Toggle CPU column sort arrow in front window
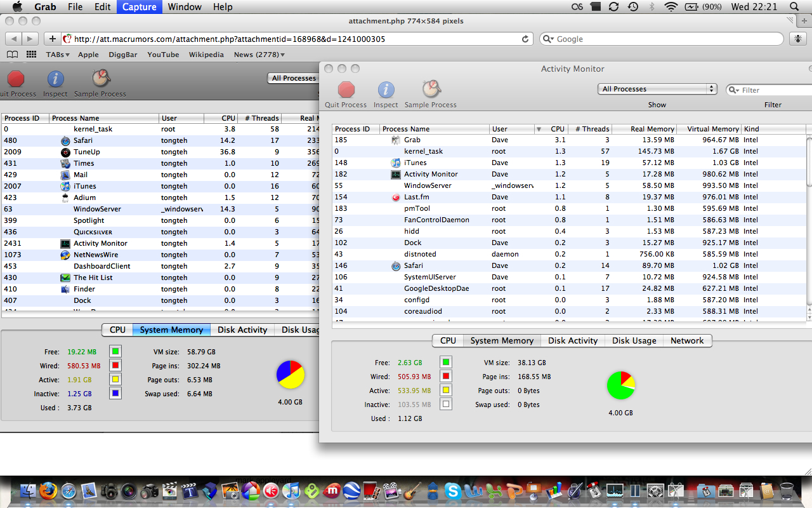This screenshot has height=508, width=812. point(539,129)
